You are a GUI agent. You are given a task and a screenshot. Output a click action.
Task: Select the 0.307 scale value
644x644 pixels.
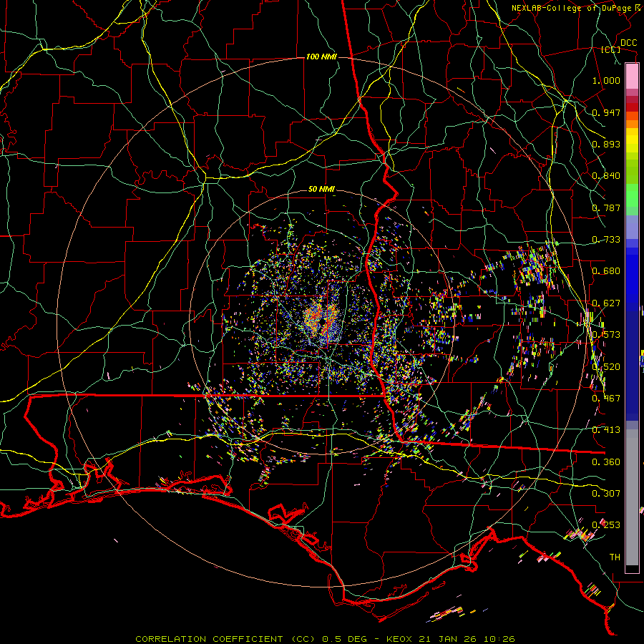click(606, 493)
